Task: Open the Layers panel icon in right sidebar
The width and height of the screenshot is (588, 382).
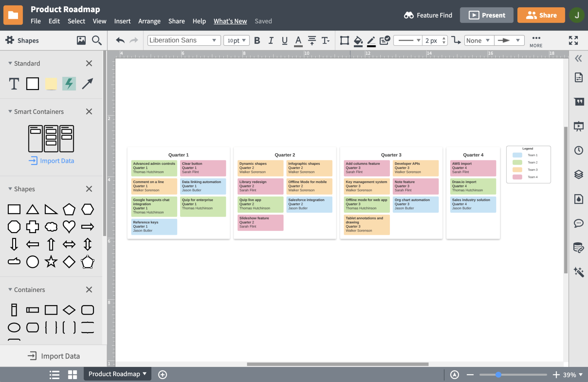Action: click(579, 175)
